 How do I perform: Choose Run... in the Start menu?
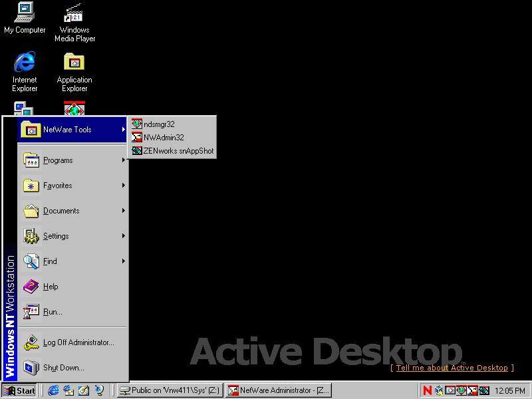72,312
